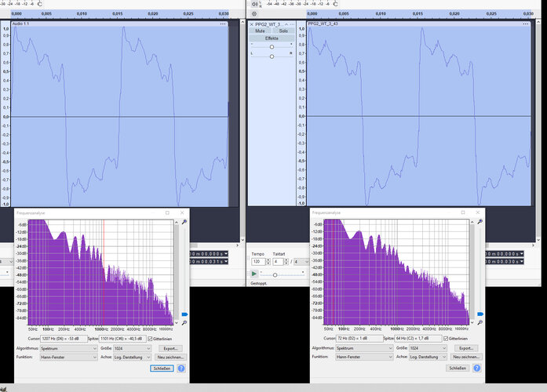Mute the PPG2_WT_3 track

(x=261, y=31)
